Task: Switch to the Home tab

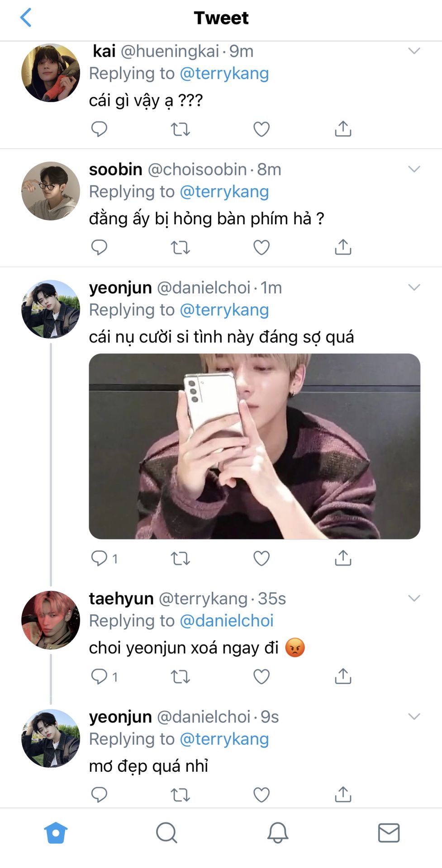Action: (56, 833)
